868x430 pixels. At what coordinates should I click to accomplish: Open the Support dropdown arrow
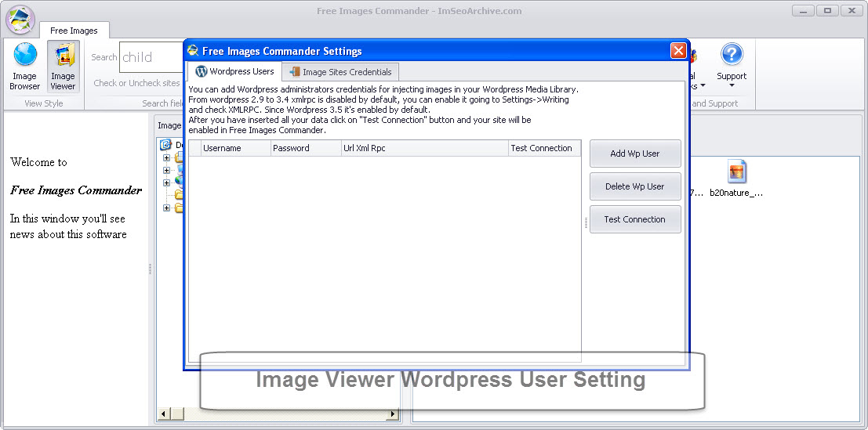click(731, 86)
